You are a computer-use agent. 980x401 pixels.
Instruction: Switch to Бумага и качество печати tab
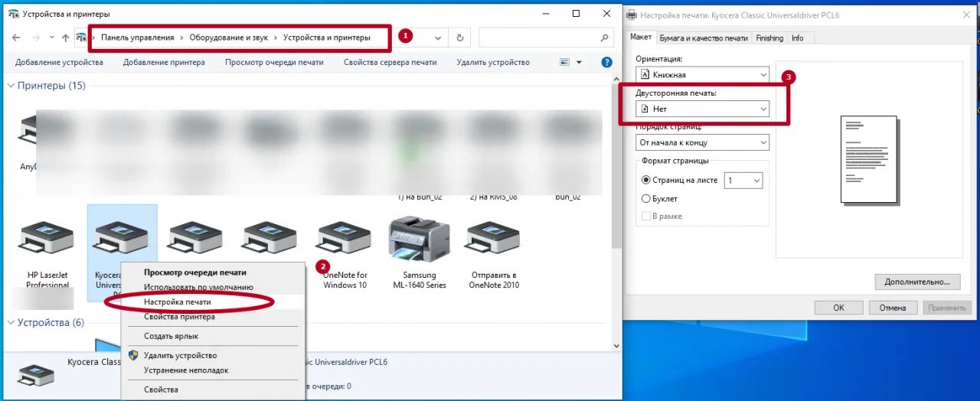click(x=704, y=37)
